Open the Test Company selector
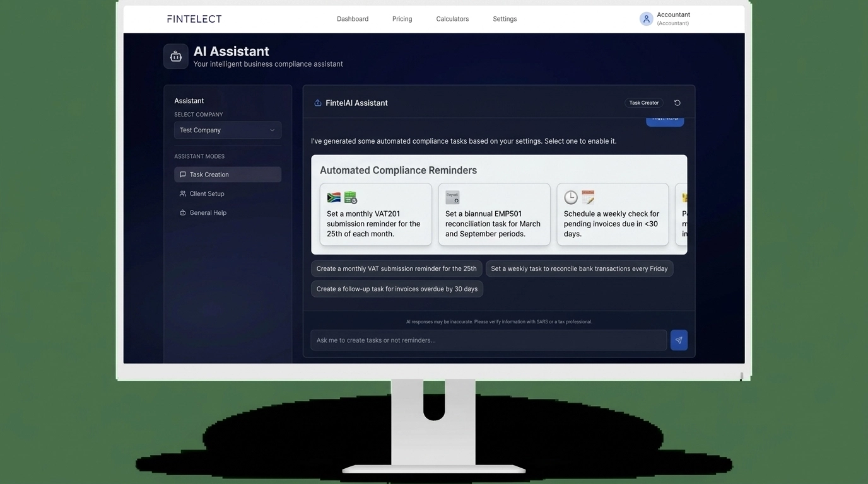This screenshot has width=868, height=484. point(227,130)
